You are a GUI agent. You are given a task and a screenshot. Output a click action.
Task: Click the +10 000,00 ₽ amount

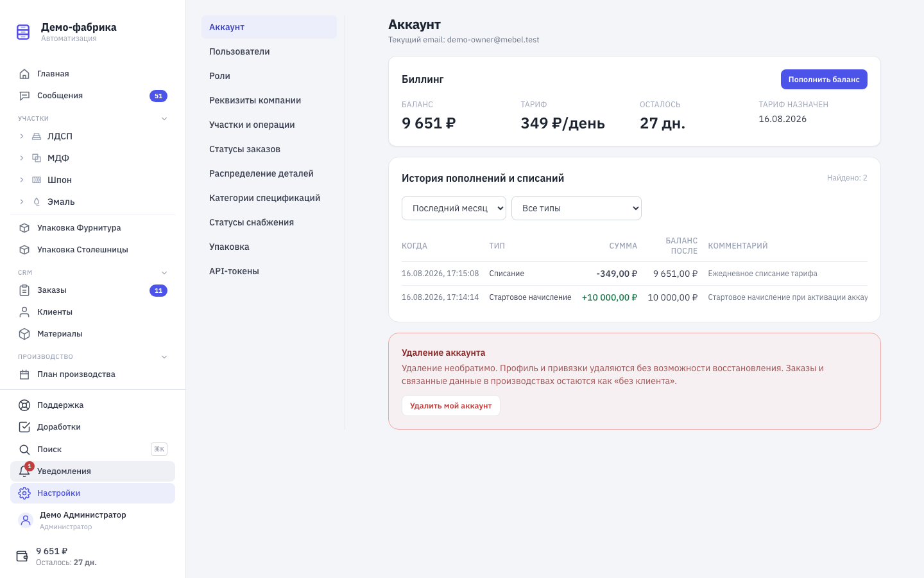click(x=609, y=297)
